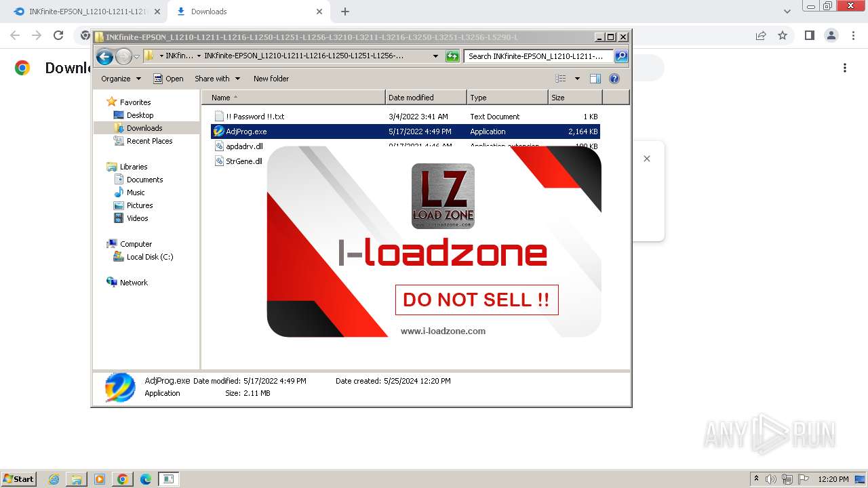Click Chrome back arrow
The image size is (868, 488).
[15, 35]
